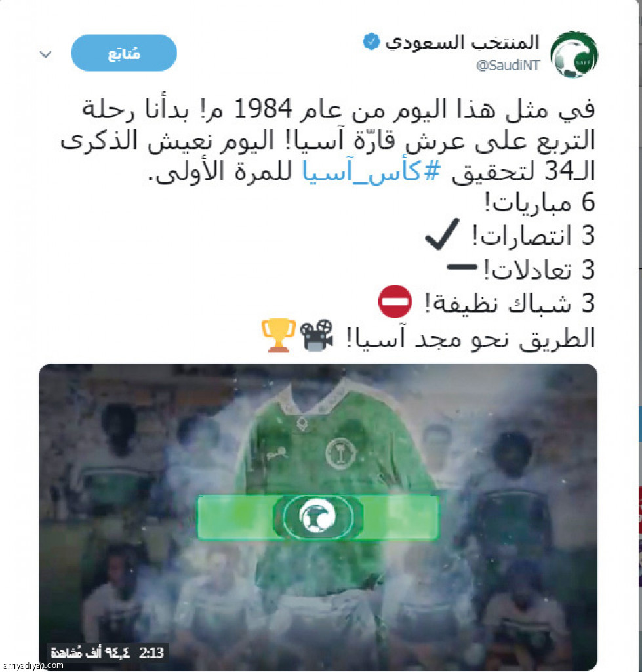
Task: Click the blue verified badge
Action: click(x=371, y=41)
